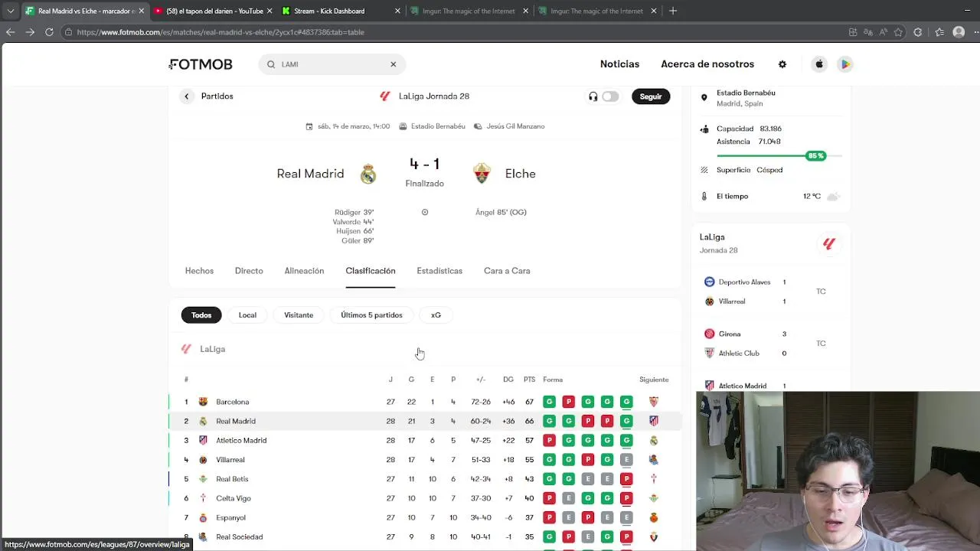
Task: Open the Noticias link
Action: (619, 64)
